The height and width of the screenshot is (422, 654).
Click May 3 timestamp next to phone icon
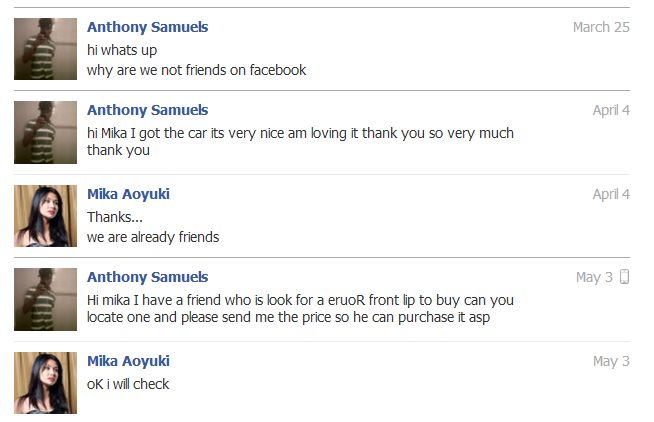593,277
